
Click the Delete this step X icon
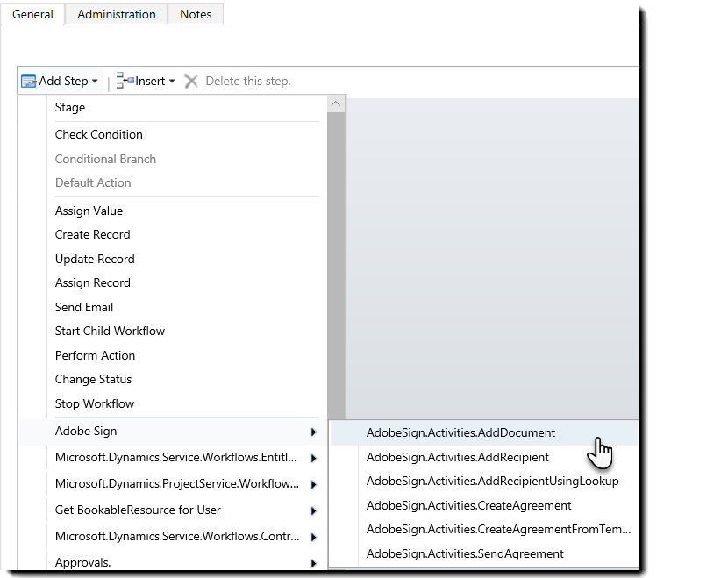(191, 81)
